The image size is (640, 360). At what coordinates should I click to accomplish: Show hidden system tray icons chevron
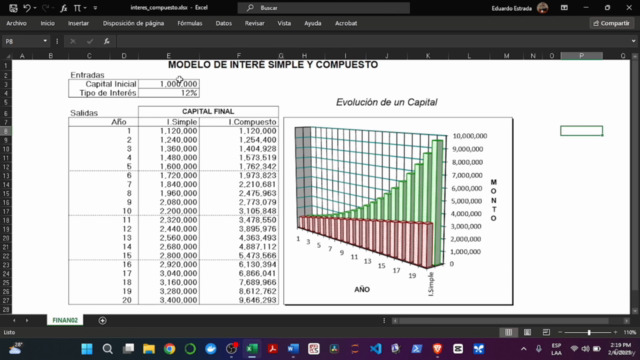(x=524, y=349)
